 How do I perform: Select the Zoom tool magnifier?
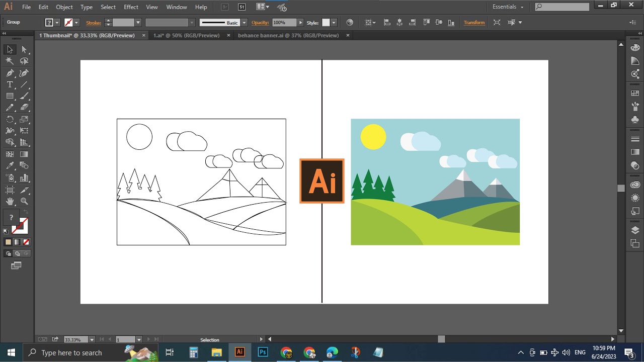pos(24,202)
